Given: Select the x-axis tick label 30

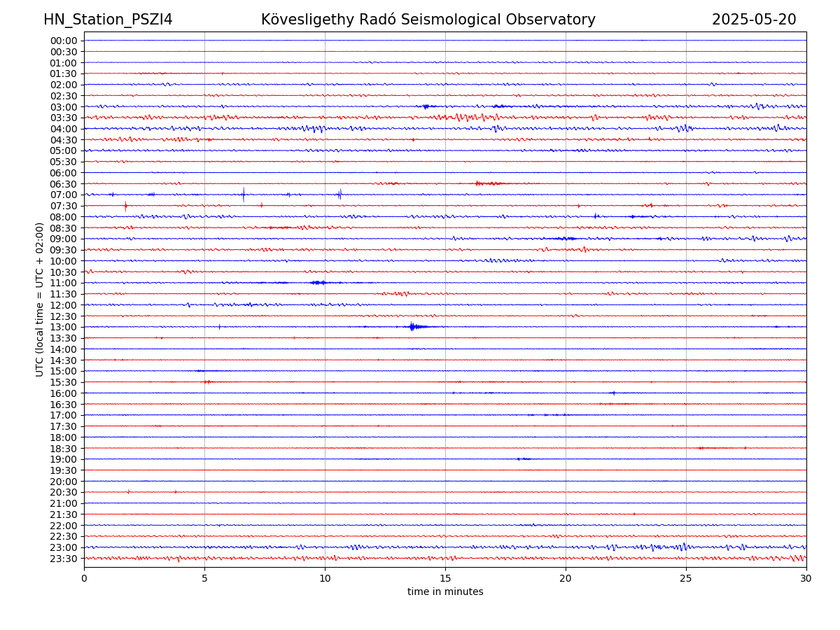Looking at the screenshot, I should pos(806,578).
